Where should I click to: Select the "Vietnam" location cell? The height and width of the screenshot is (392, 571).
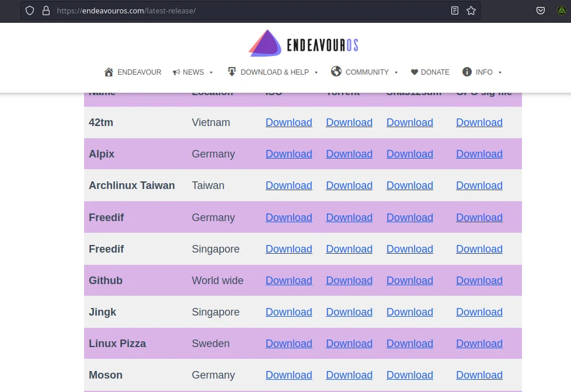(211, 123)
